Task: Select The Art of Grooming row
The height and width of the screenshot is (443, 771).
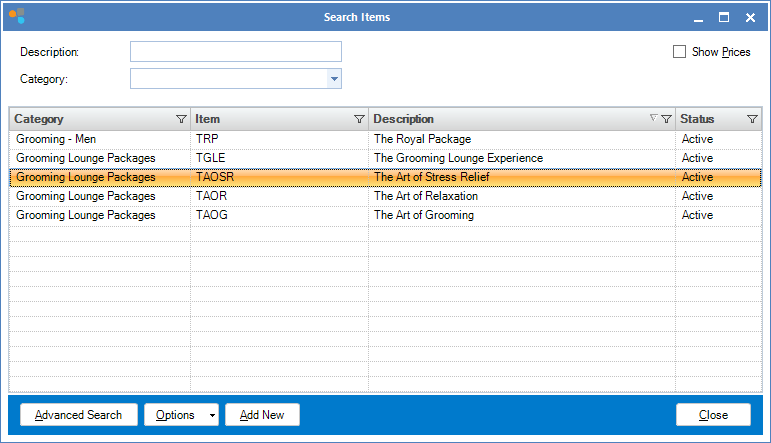Action: coord(424,215)
